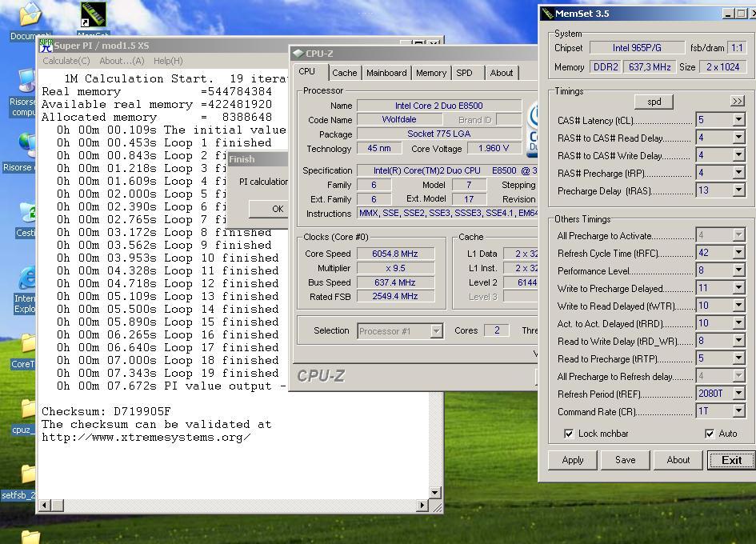This screenshot has width=756, height=544.
Task: Open the Calculate(C) menu in Super PI
Action: (66, 61)
